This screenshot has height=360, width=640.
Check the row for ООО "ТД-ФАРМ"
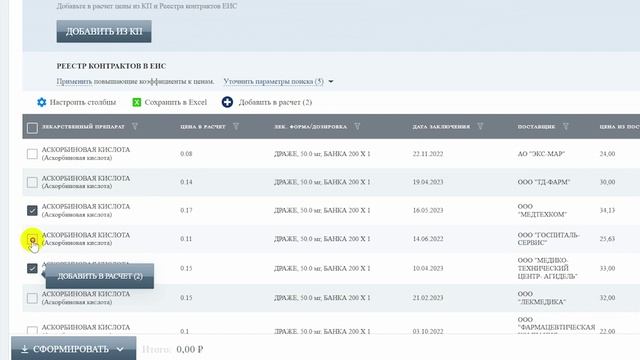click(x=32, y=182)
